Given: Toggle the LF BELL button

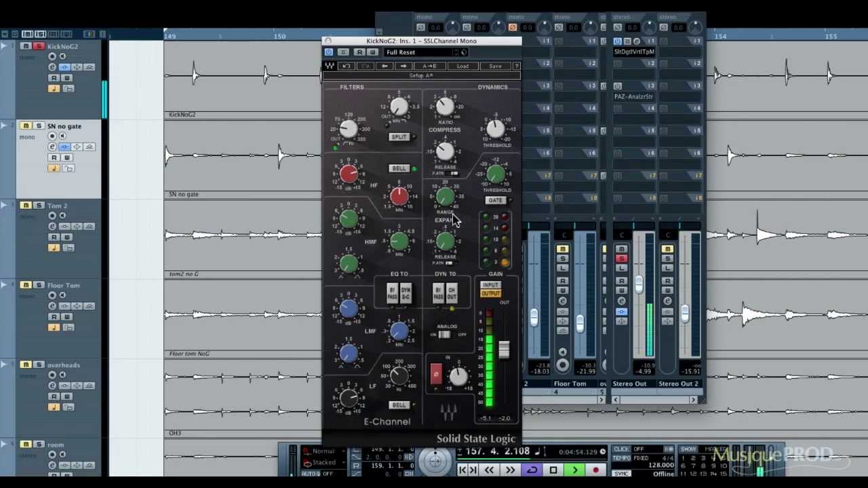Looking at the screenshot, I should click(x=399, y=405).
